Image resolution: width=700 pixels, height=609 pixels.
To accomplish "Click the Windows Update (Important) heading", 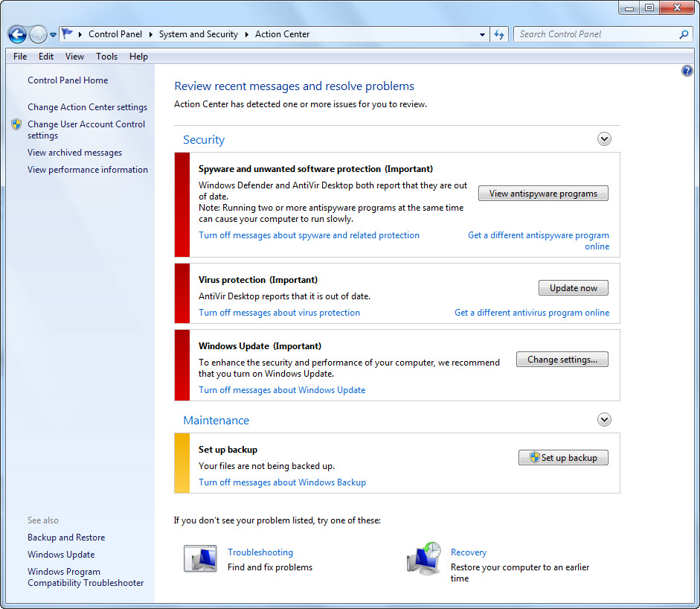I will point(260,346).
